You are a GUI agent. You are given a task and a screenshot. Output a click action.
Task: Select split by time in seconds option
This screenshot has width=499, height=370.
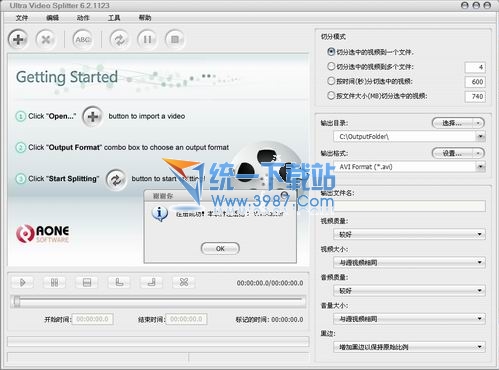point(331,81)
